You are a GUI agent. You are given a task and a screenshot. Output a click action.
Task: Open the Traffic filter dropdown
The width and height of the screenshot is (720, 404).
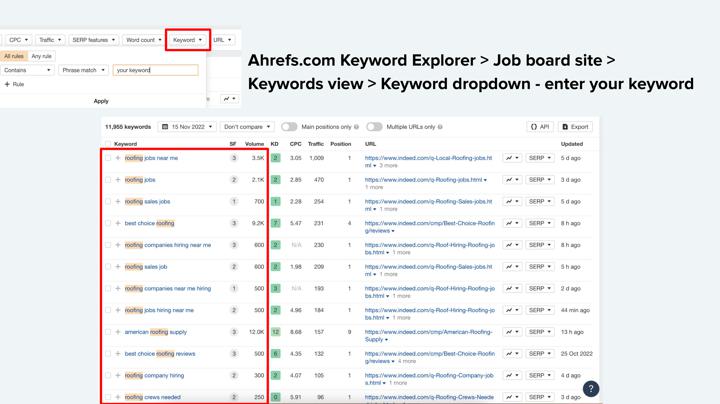[x=50, y=40]
